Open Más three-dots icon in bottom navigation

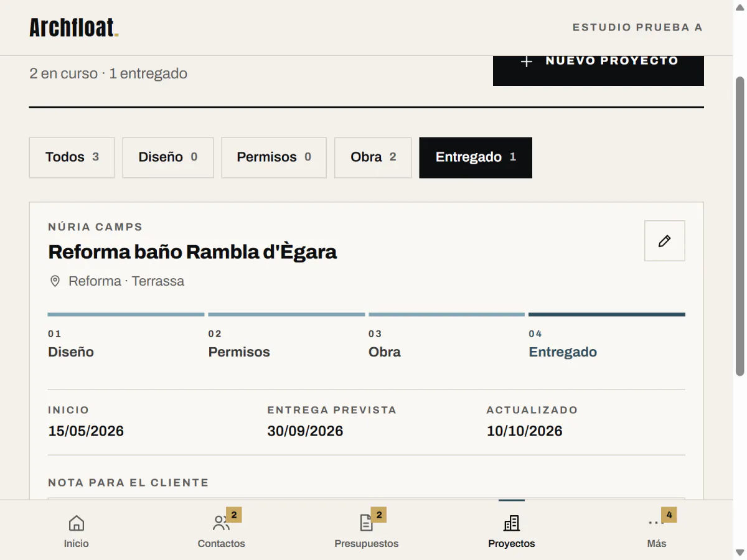point(656,523)
